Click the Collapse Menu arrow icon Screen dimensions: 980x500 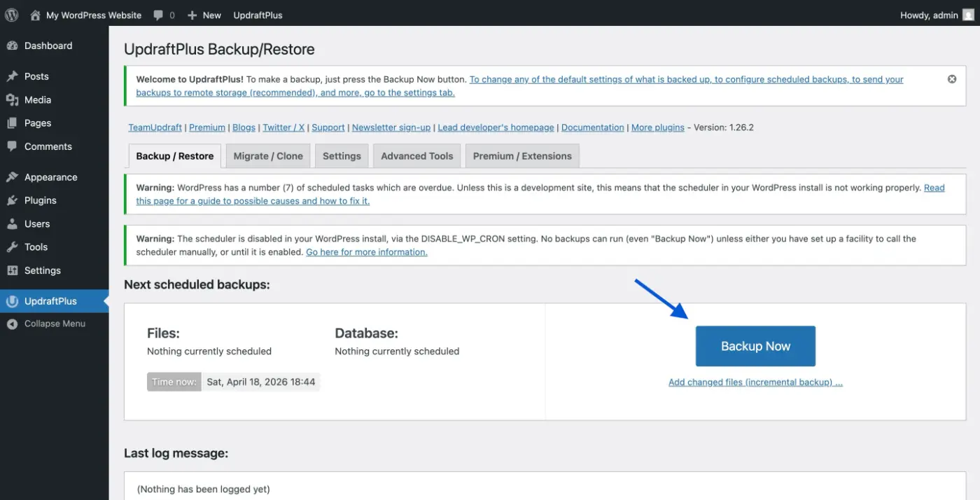coord(12,324)
